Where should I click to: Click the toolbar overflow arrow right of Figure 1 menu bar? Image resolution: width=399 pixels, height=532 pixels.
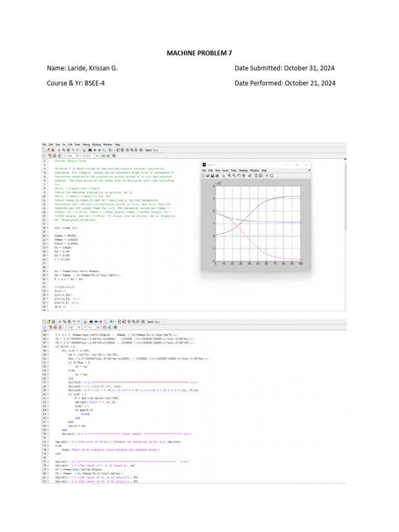pos(309,170)
